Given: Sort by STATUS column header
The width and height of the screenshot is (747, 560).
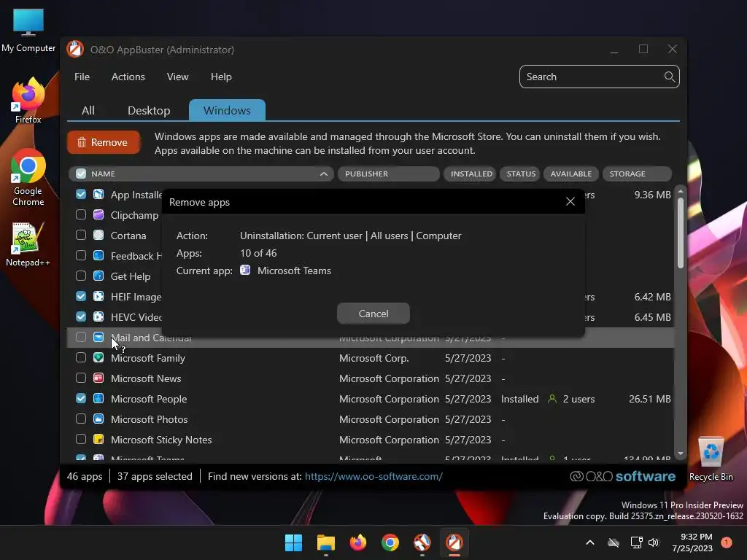Looking at the screenshot, I should 520,174.
